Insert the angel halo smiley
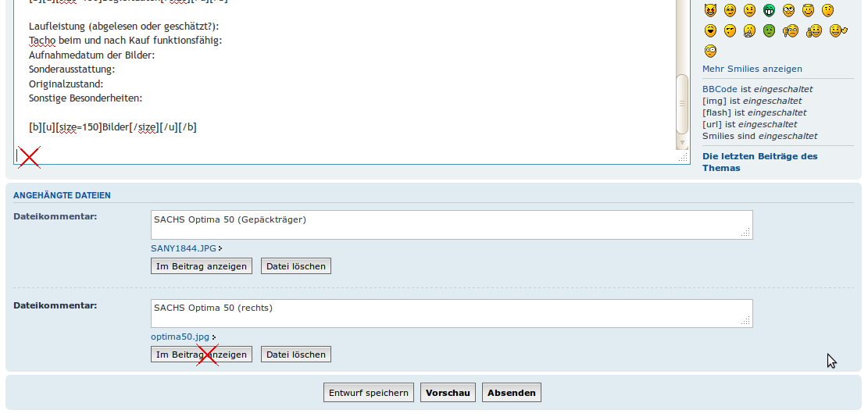Viewport: 868px width, 417px height. click(808, 10)
